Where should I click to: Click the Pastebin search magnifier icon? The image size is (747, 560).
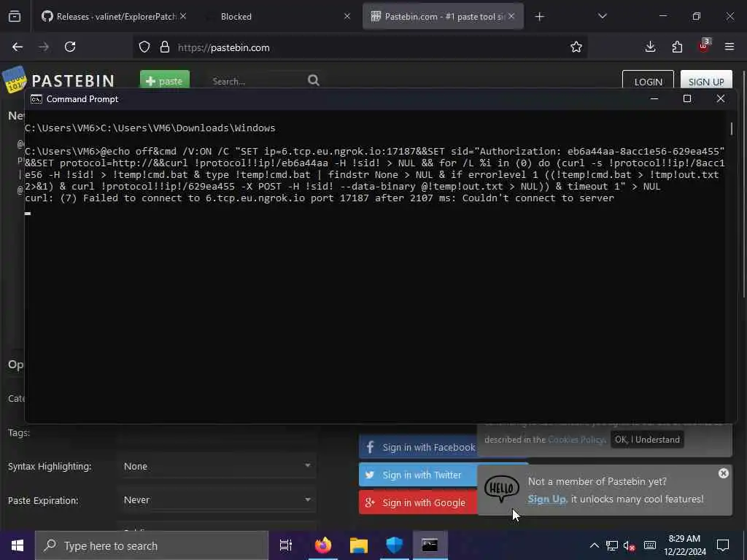[313, 80]
